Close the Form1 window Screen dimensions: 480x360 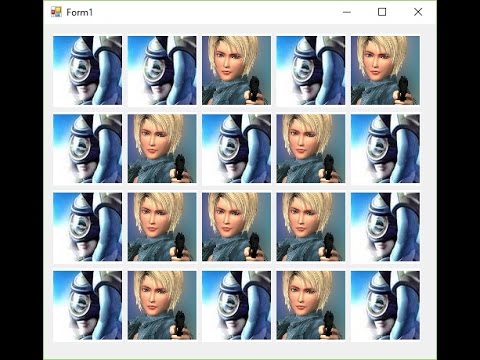(x=418, y=12)
